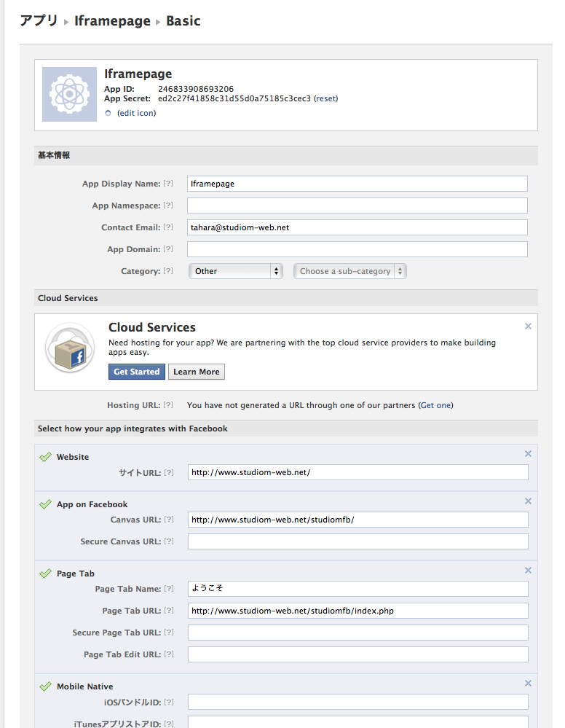Viewport: 565px width, 728px height.
Task: Go to アプリ in the breadcrumb
Action: click(39, 21)
